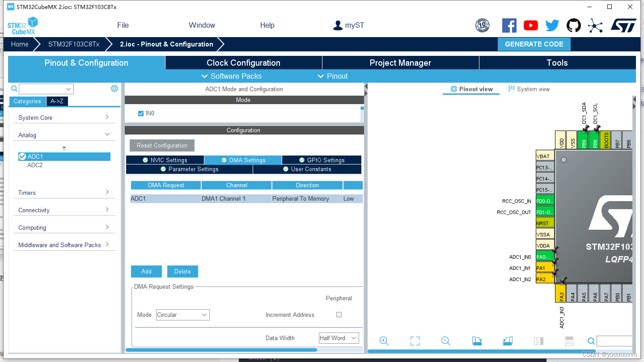Image resolution: width=644 pixels, height=362 pixels.
Task: Open the Parameter Settings tab
Action: click(189, 169)
